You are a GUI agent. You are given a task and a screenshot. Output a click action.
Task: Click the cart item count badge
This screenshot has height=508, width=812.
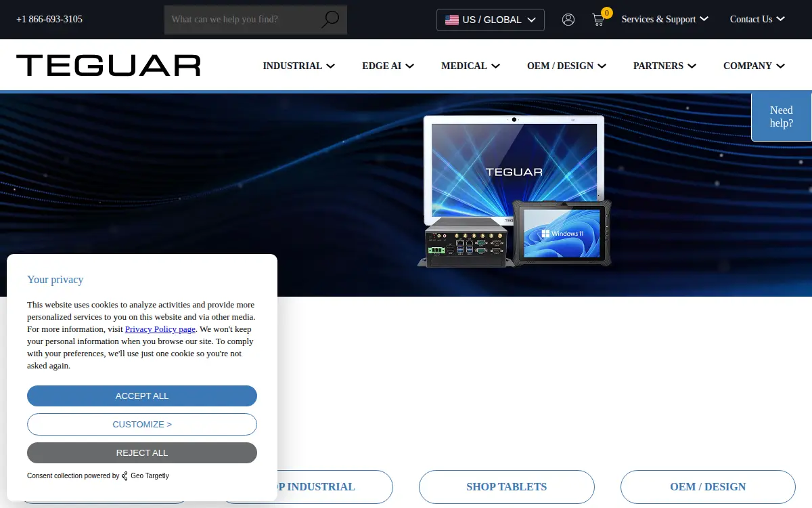tap(606, 13)
